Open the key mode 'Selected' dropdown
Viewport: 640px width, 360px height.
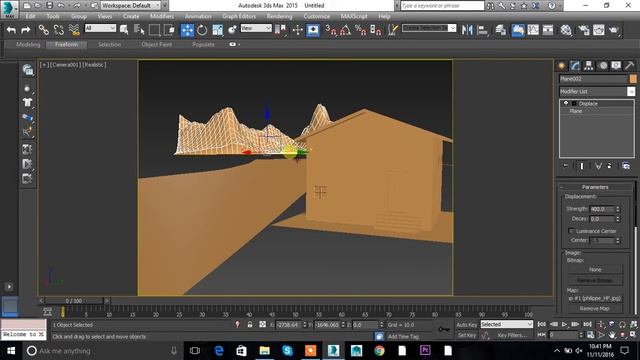pyautogui.click(x=507, y=324)
